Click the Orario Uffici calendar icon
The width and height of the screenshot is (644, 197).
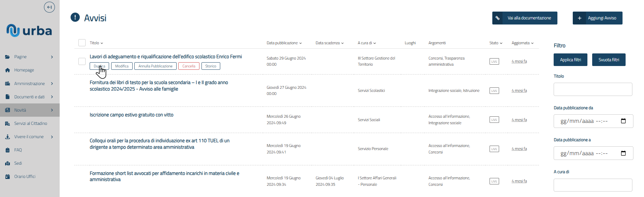tap(8, 177)
